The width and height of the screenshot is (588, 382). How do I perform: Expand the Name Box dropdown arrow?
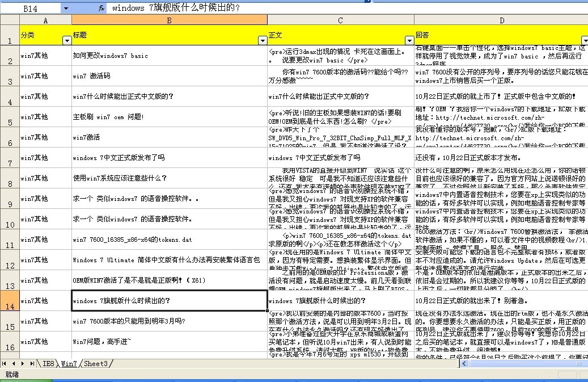[x=66, y=9]
